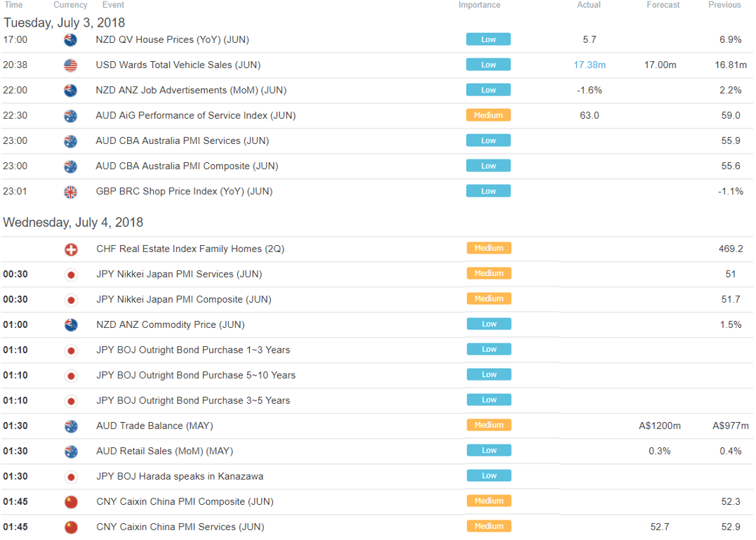Select the 20:38 time cell

coord(15,65)
